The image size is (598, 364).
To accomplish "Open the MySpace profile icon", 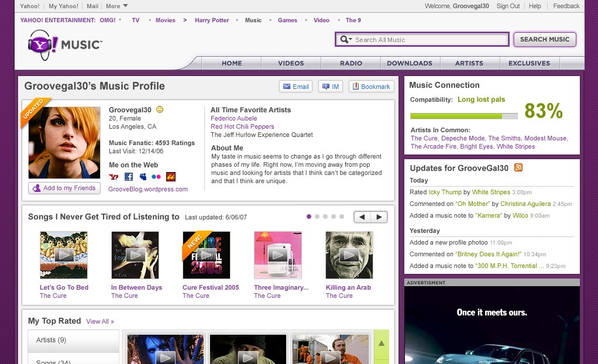I will (x=142, y=177).
